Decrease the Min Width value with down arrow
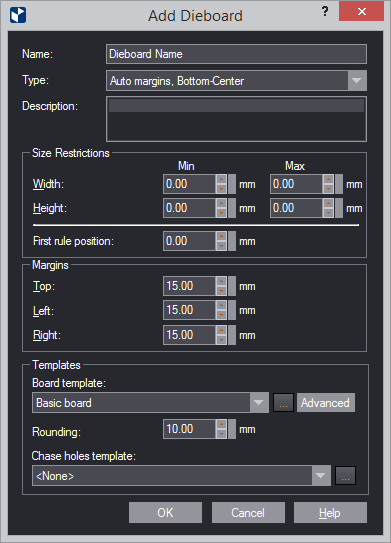The image size is (391, 543). [x=221, y=189]
